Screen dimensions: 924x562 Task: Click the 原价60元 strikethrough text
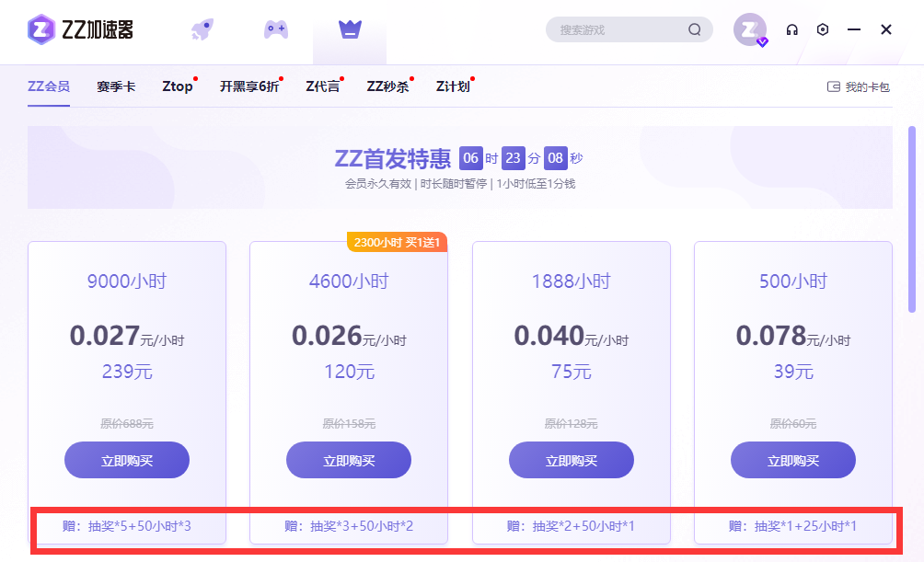793,423
